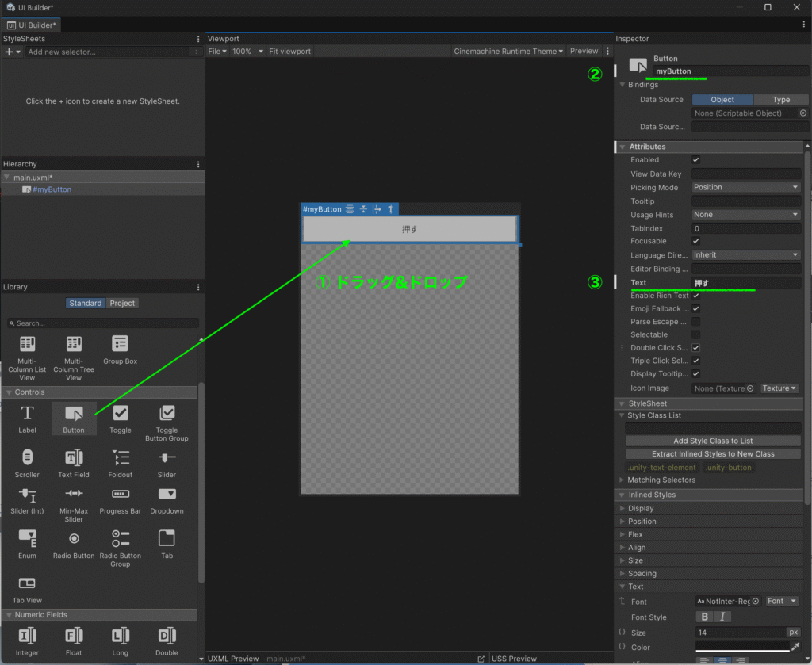Click Add Style Class to List button

coord(713,441)
